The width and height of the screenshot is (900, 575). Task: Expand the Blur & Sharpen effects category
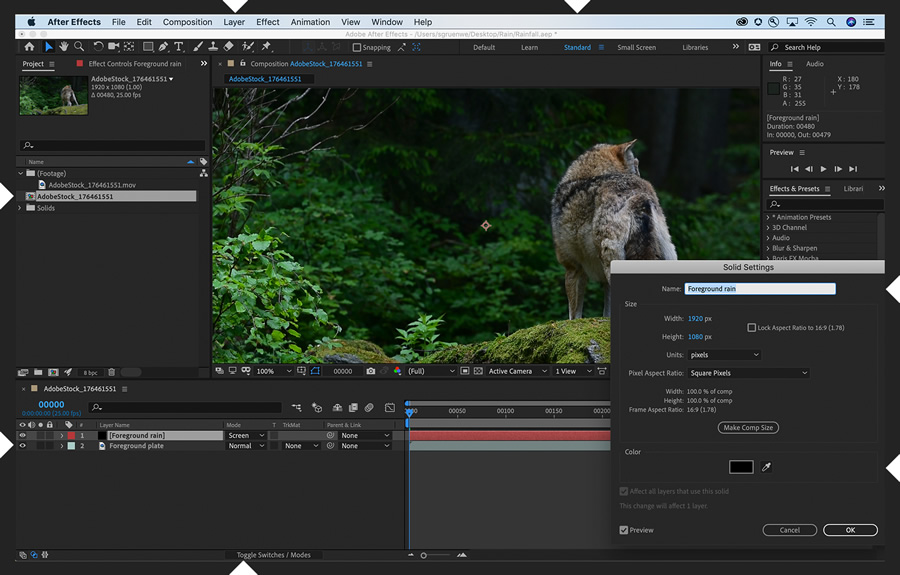[768, 248]
